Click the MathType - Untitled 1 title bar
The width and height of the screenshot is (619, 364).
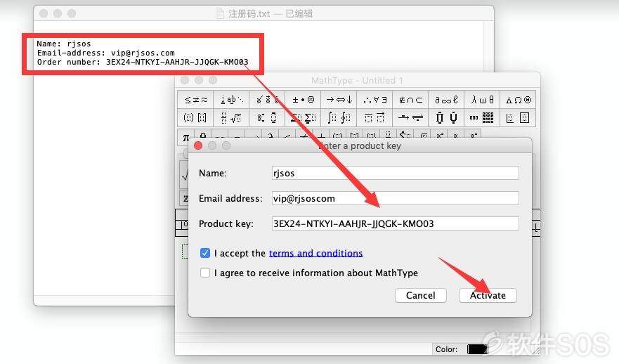tap(357, 81)
